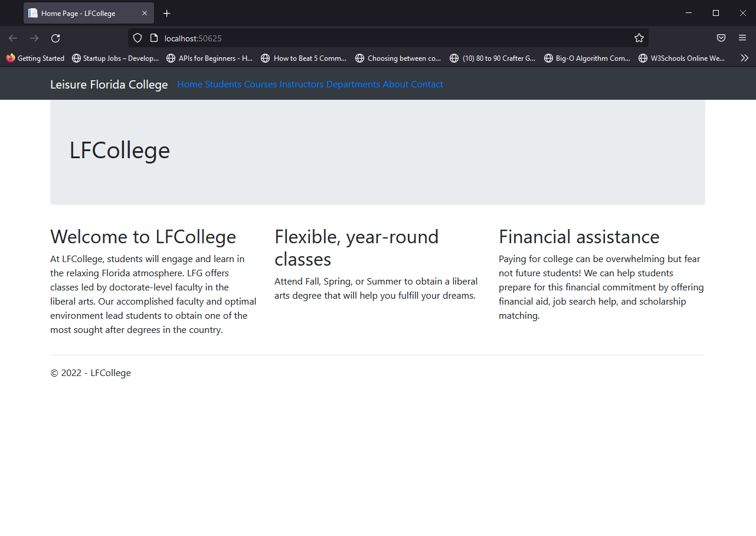Click the forward navigation arrow
Screen dimensions: 756x536
(34, 38)
